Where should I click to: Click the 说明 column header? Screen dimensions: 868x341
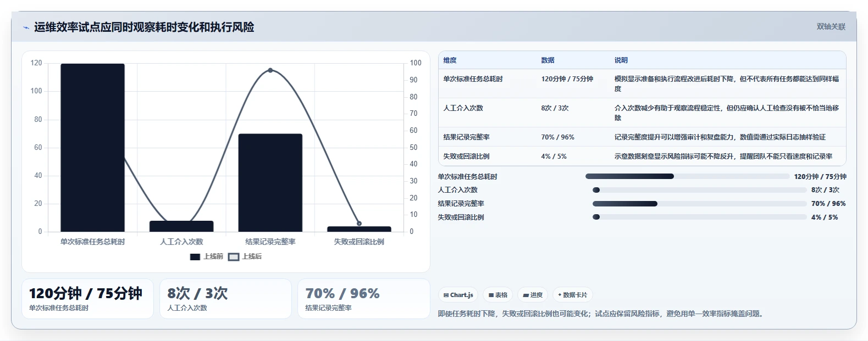point(621,60)
